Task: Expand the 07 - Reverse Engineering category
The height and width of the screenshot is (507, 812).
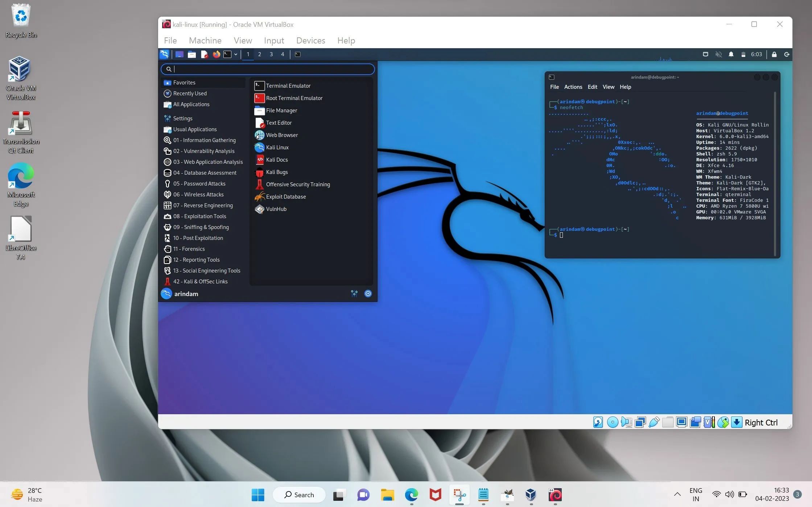Action: (x=203, y=205)
